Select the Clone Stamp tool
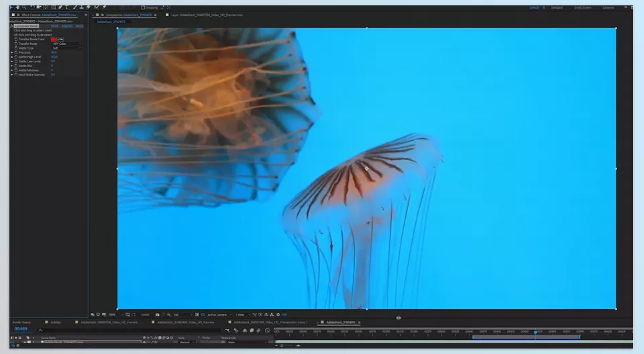644x354 pixels. 81,7
